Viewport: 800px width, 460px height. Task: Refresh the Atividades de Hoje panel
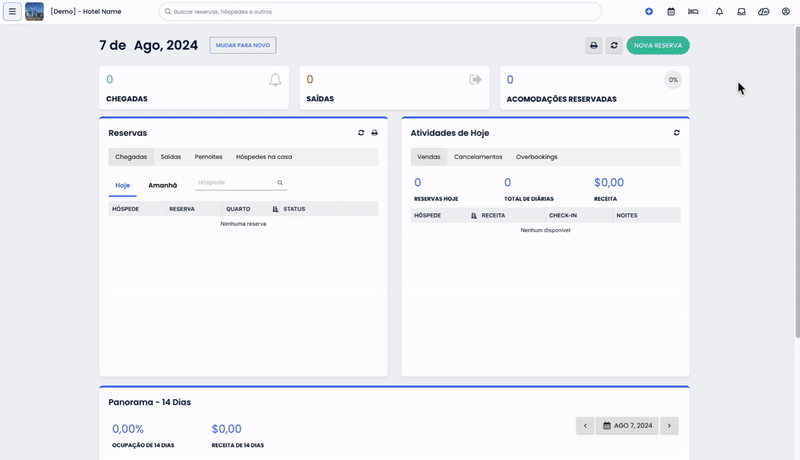click(x=677, y=133)
